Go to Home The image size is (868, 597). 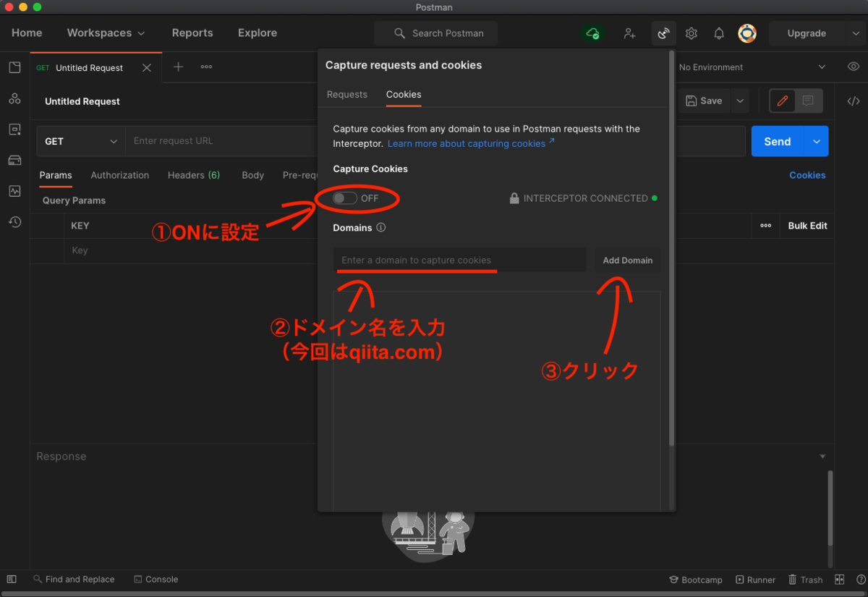(x=27, y=33)
